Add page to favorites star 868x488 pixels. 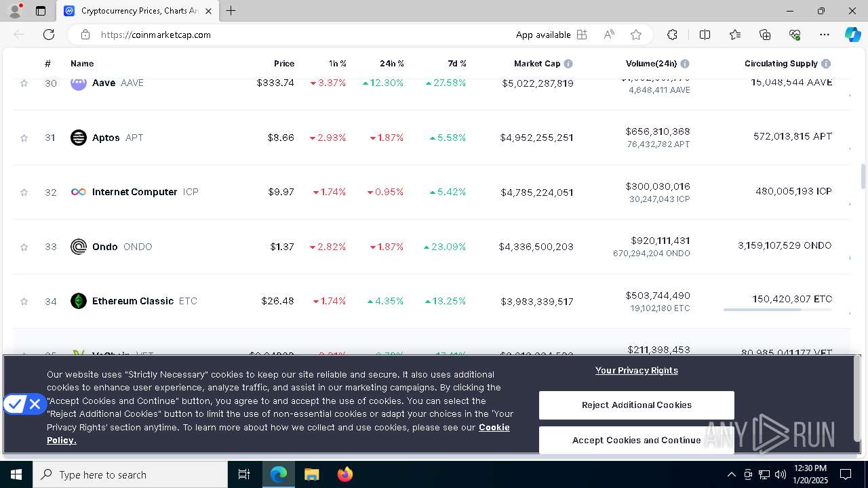tap(636, 35)
